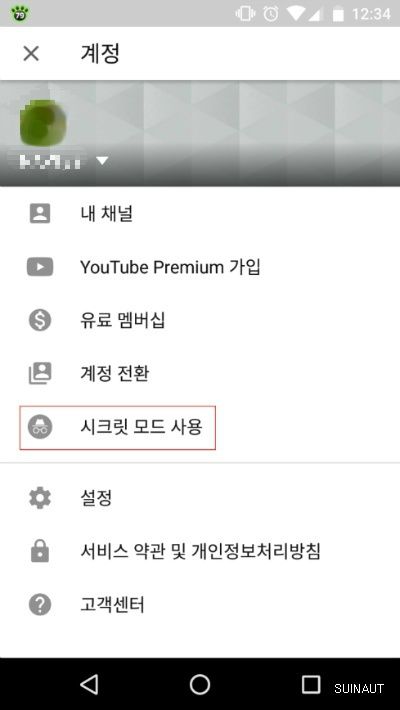
Task: Open 서비스 약관 및 개인정보처리방침 link
Action: (x=200, y=552)
